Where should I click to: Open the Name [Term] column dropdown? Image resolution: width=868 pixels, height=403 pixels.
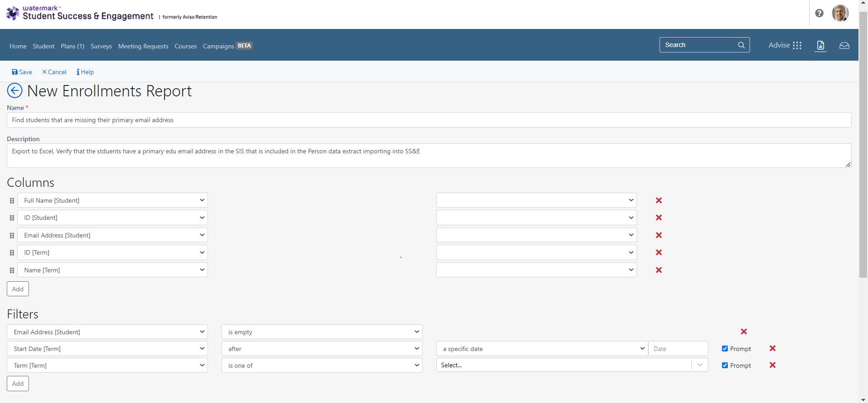click(113, 270)
